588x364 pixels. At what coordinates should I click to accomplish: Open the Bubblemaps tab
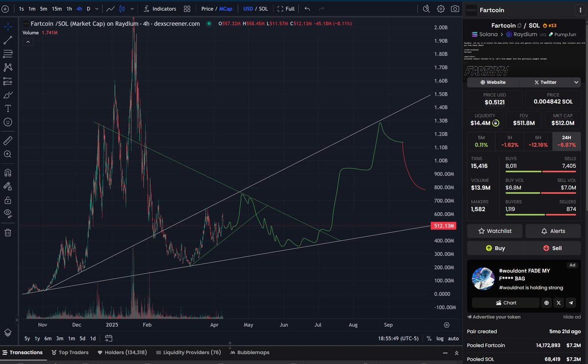pos(249,352)
